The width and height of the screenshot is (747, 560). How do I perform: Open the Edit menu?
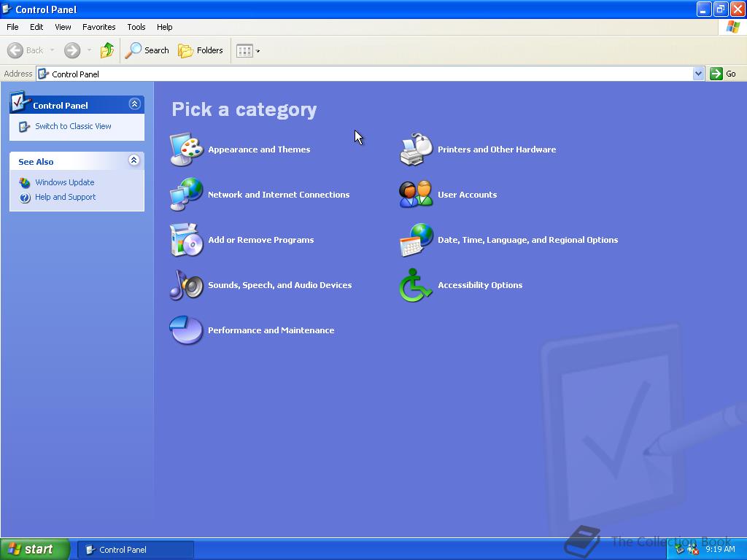[x=36, y=27]
